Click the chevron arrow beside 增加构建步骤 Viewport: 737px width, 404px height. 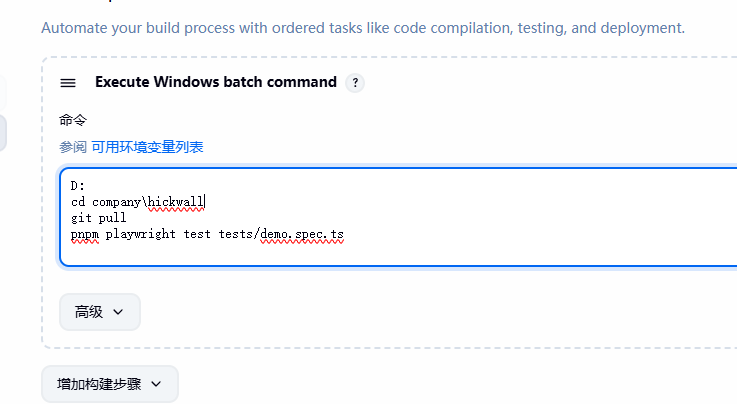(x=156, y=384)
